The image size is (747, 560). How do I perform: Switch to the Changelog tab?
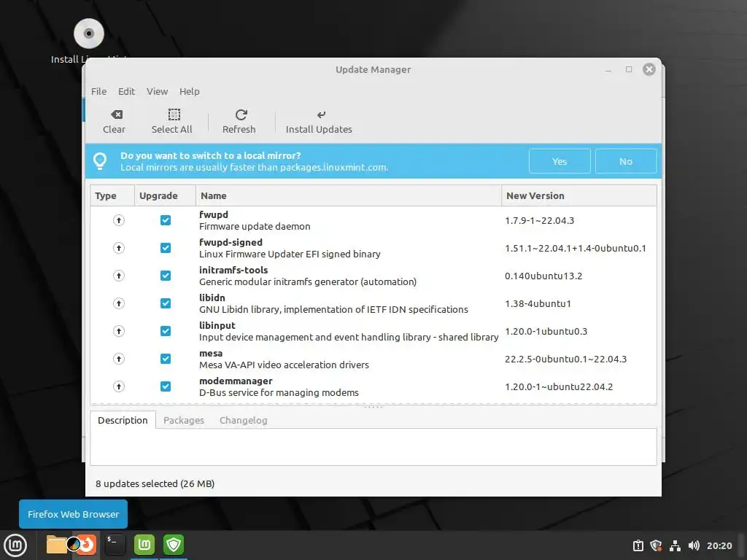tap(244, 420)
